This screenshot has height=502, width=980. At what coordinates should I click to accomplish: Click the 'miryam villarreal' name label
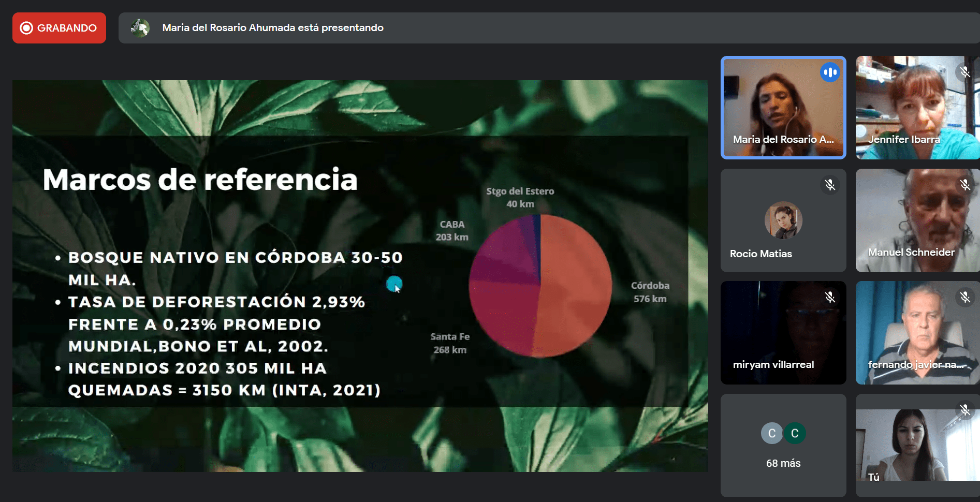point(773,364)
